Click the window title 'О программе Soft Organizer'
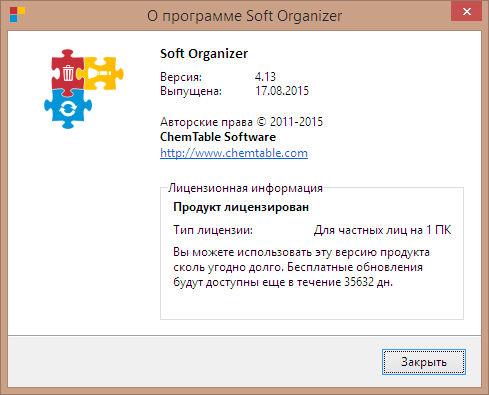 (x=245, y=16)
